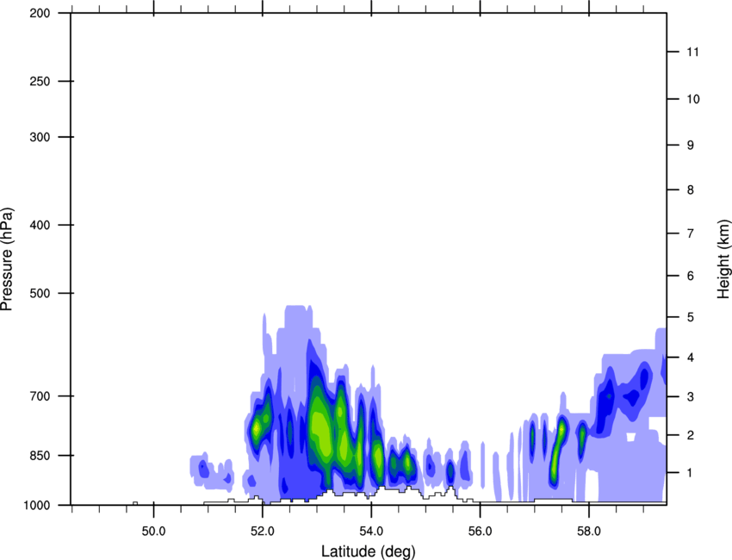Click the 850 pressure tick label
Screen dimensions: 732x560
pyautogui.click(x=40, y=456)
